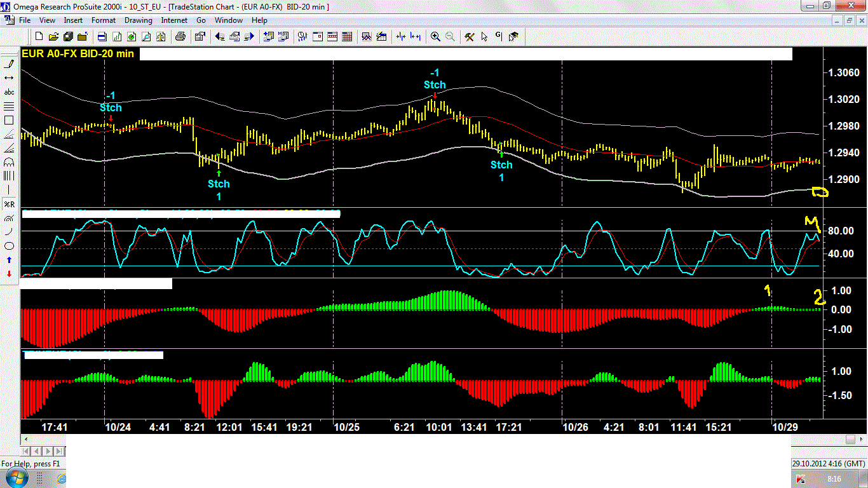Open the Drawing menu
The image size is (868, 488).
coord(138,20)
